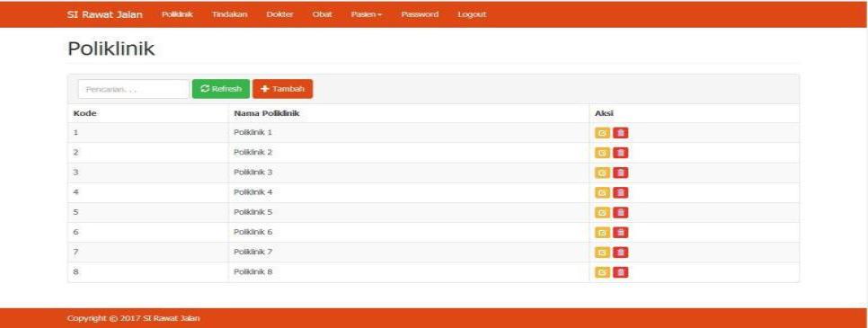The width and height of the screenshot is (868, 328).
Task: Go to Poliklinik in the navbar
Action: [x=177, y=14]
